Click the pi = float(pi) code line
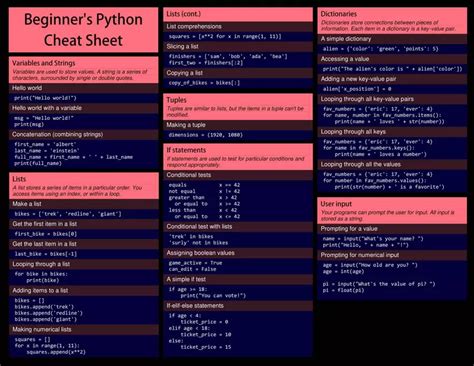The width and height of the screenshot is (474, 366). pos(343,290)
